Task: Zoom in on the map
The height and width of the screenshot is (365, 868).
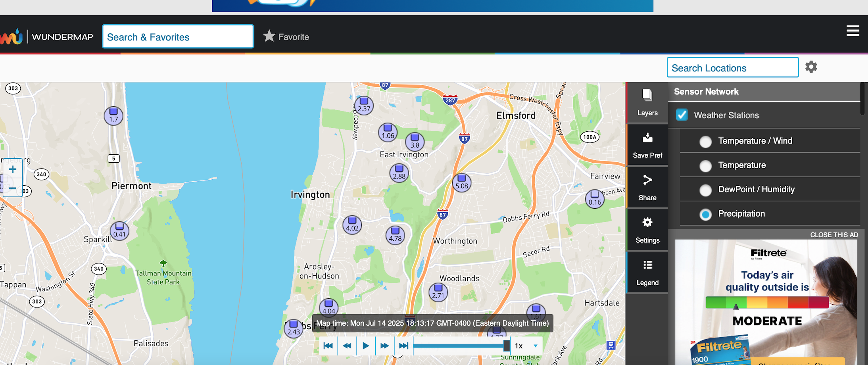Action: 13,169
